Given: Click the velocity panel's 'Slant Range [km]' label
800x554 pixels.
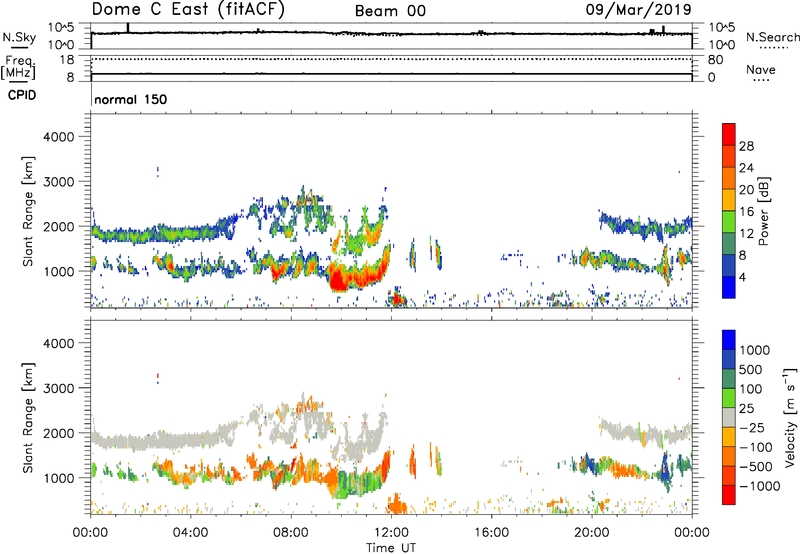Looking at the screenshot, I should pyautogui.click(x=28, y=417).
